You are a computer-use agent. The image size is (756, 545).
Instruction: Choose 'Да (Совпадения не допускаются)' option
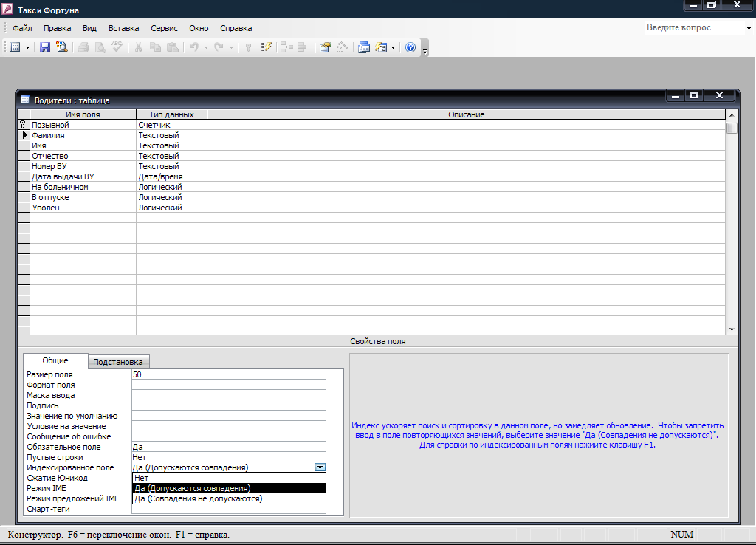point(229,498)
